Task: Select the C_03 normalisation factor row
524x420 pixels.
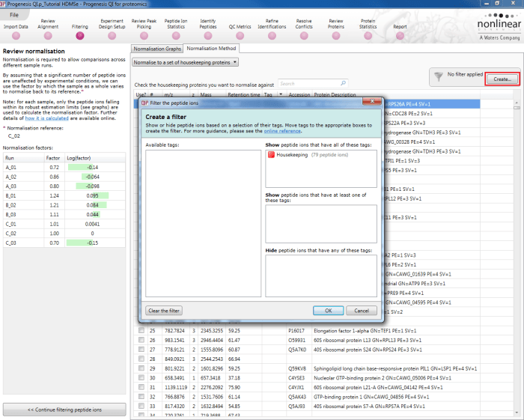Action: click(64, 243)
